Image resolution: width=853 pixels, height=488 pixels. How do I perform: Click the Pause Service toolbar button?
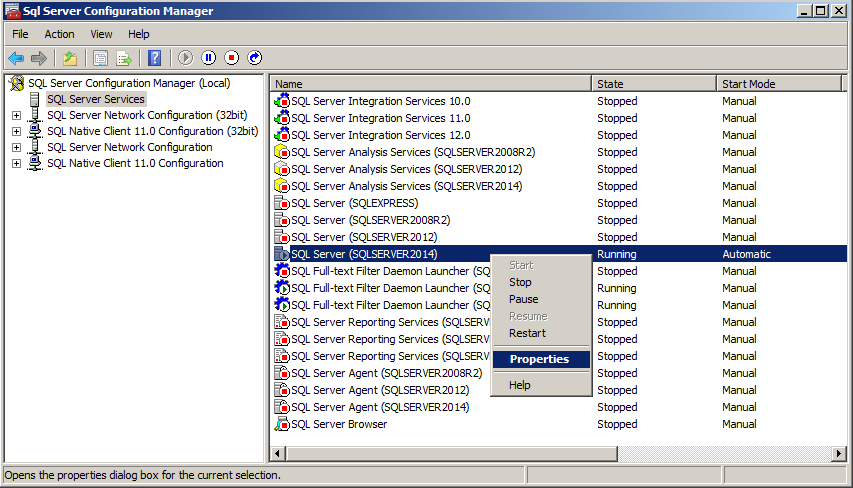(208, 58)
